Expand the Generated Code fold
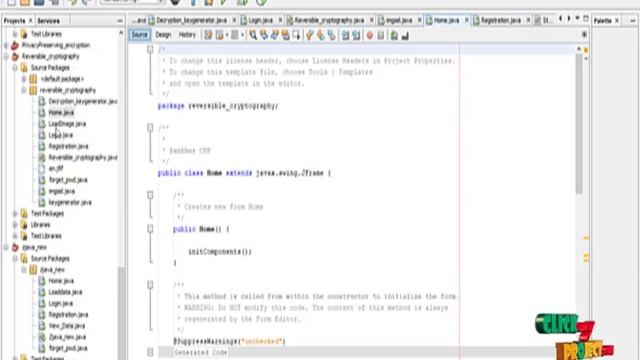Viewport: 640px width, 360px height. click(x=150, y=352)
